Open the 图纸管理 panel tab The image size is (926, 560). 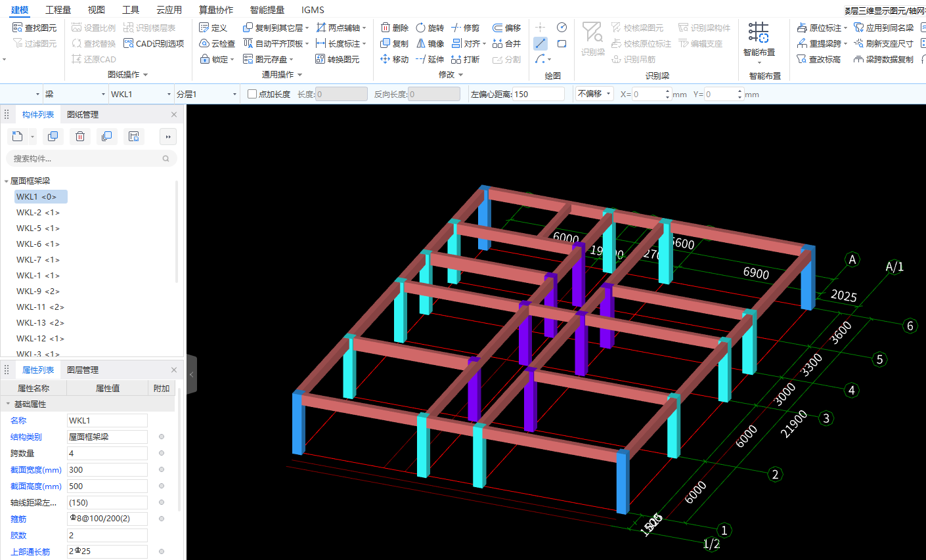click(x=83, y=114)
